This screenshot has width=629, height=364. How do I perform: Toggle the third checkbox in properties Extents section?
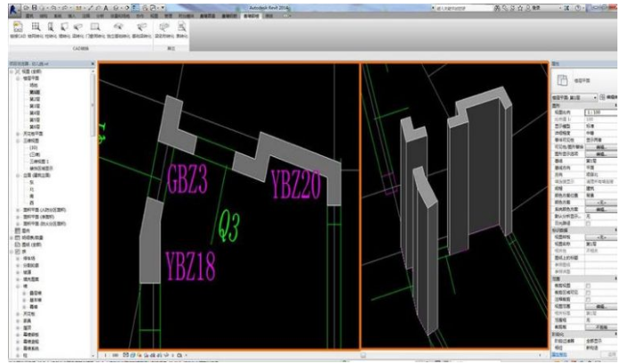[x=588, y=300]
